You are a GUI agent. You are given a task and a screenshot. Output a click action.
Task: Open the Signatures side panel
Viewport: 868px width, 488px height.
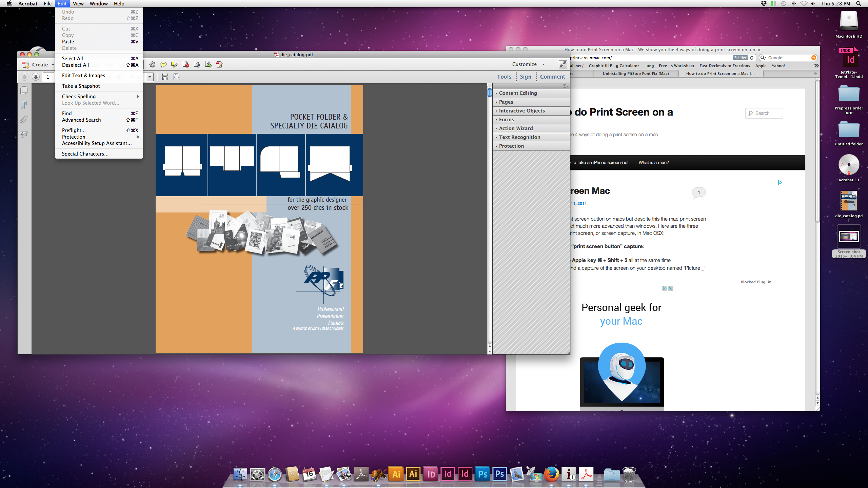click(x=24, y=134)
